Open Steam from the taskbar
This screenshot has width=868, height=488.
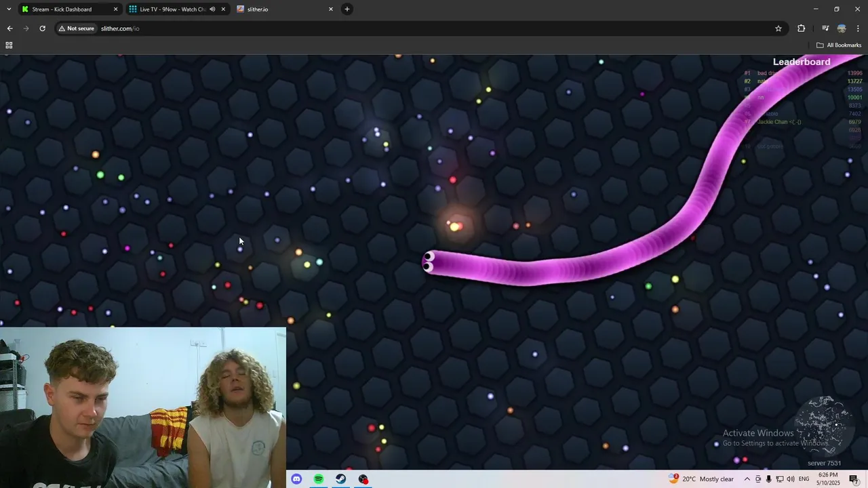341,479
